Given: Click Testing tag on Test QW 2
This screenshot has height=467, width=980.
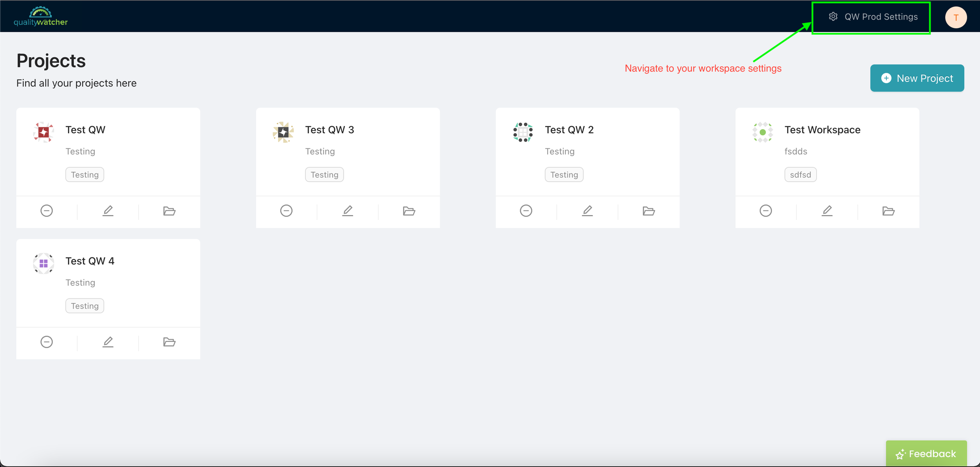Looking at the screenshot, I should [x=564, y=175].
